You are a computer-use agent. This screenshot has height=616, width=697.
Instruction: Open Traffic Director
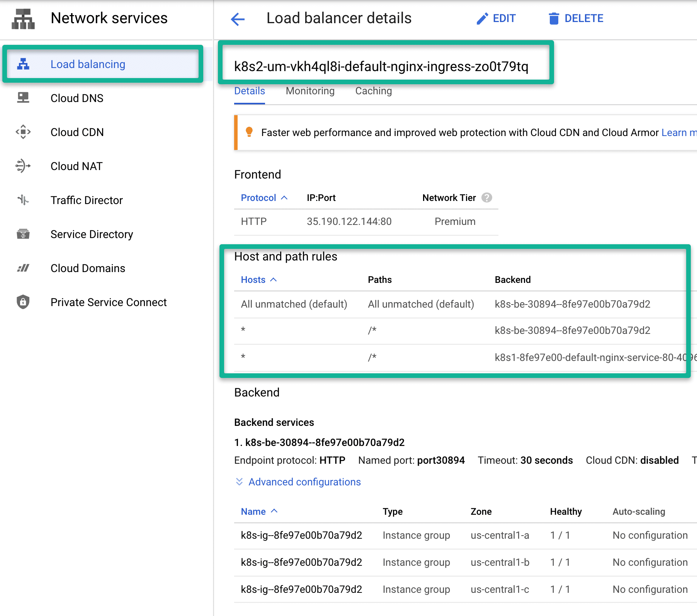87,200
